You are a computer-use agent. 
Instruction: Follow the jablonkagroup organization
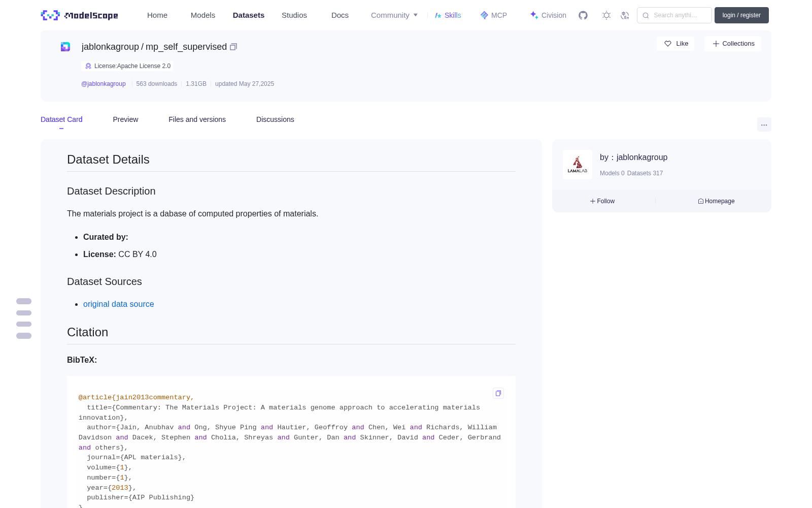[602, 201]
